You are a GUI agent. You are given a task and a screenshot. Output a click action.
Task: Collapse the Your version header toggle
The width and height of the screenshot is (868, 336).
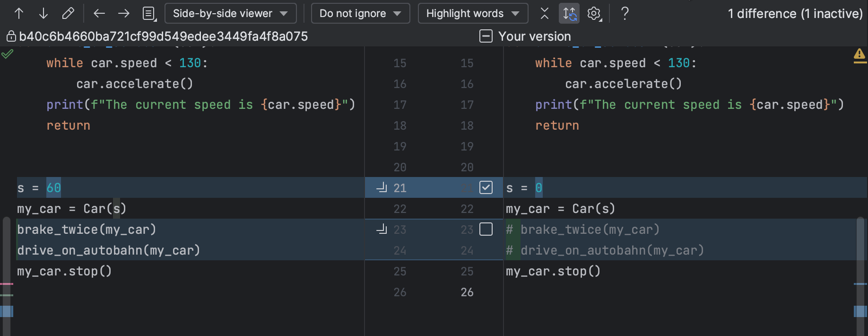coord(486,36)
